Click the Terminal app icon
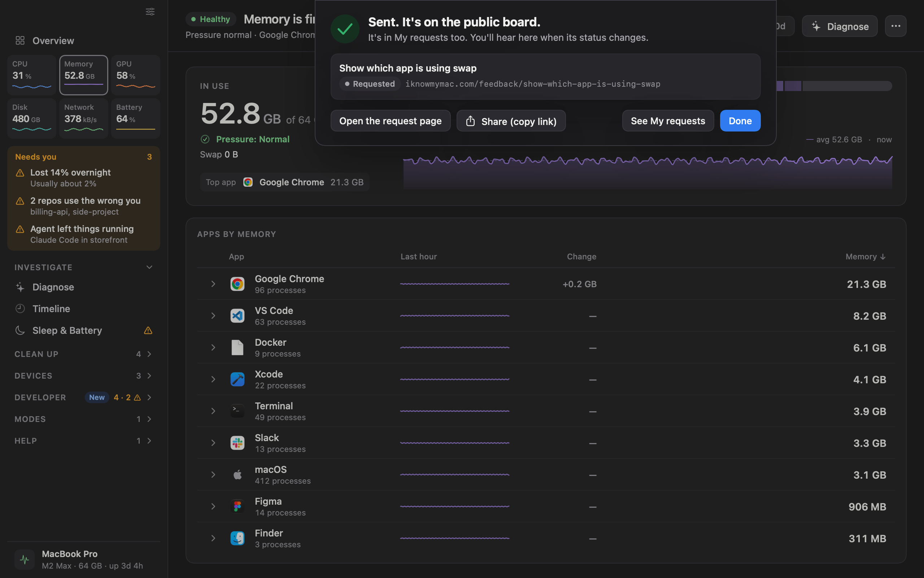 (237, 411)
